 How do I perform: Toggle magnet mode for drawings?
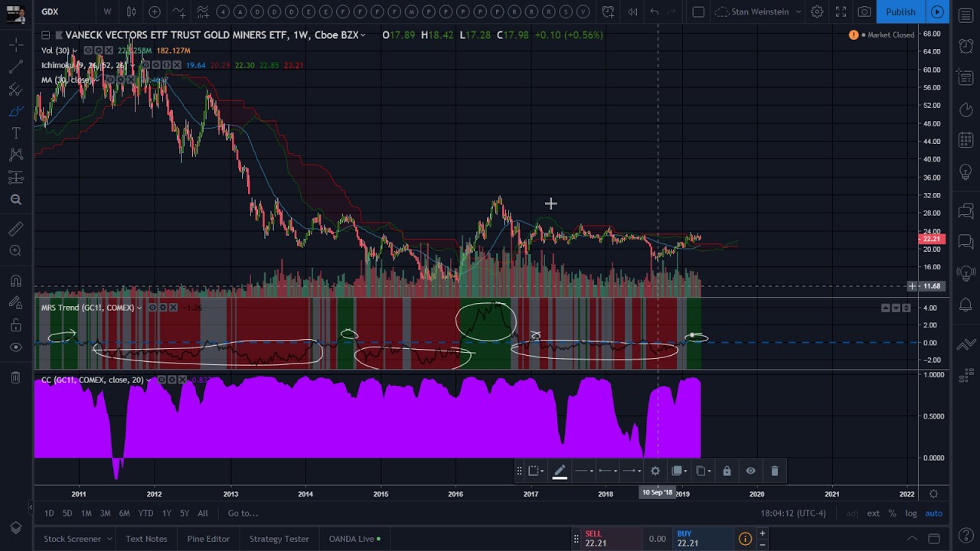[x=15, y=281]
